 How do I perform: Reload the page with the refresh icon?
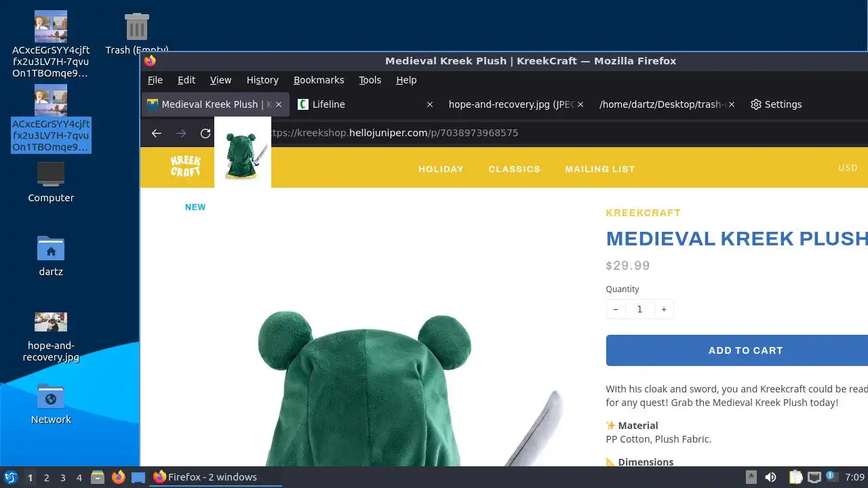coord(205,133)
